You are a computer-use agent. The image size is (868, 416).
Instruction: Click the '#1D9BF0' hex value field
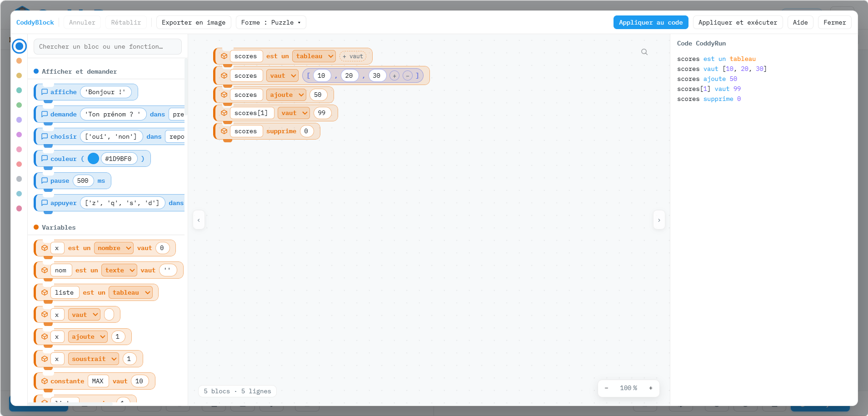pos(118,159)
